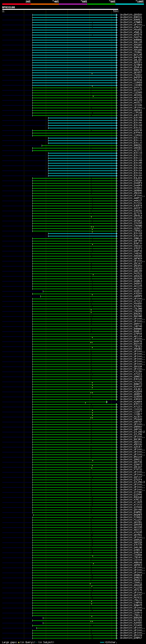Viewport: 146px width, 644px height.
Task: Click the UniRef100_A7J805 label
Action: [x=131, y=502]
